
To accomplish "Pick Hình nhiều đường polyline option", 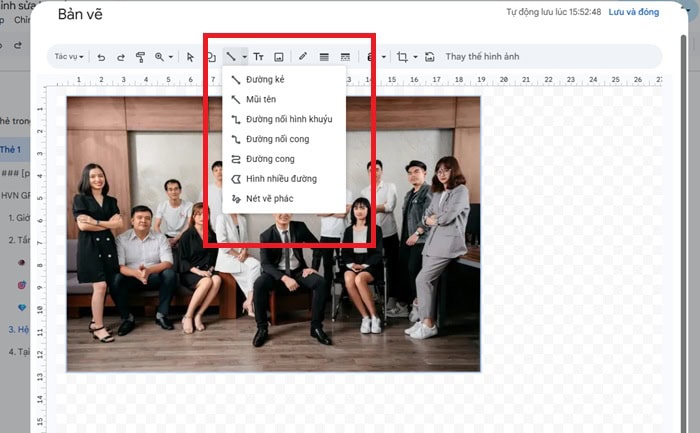I will point(284,179).
